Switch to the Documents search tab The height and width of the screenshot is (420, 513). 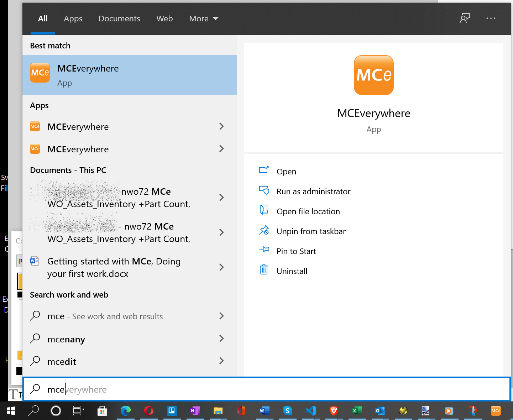pyautogui.click(x=119, y=19)
